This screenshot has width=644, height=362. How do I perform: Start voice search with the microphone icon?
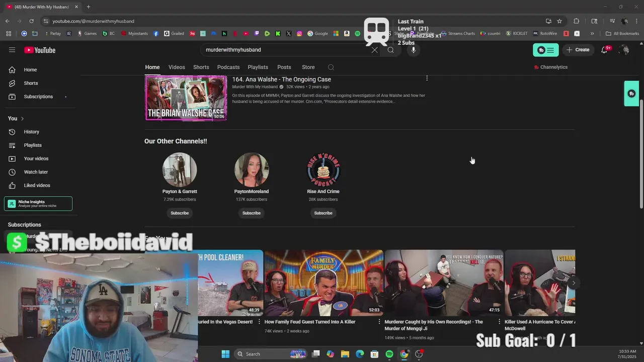(x=414, y=50)
